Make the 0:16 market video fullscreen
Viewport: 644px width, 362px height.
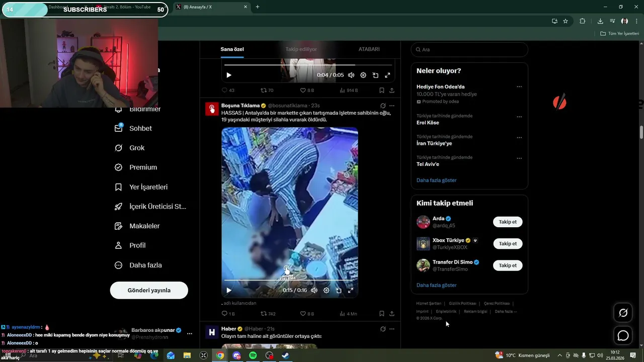tap(351, 290)
